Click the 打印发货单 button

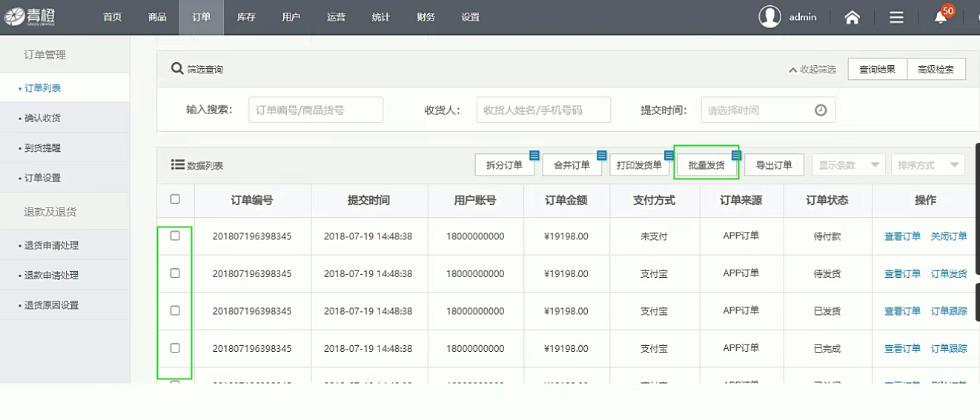point(639,165)
